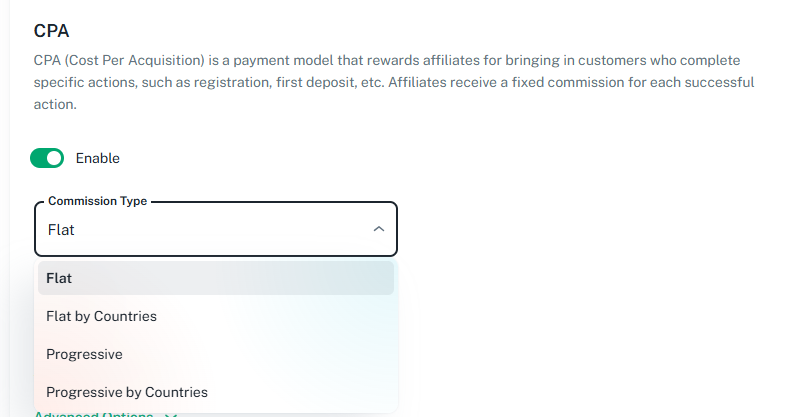Select Flat from the commission list
This screenshot has height=417, width=804.
pyautogui.click(x=59, y=278)
